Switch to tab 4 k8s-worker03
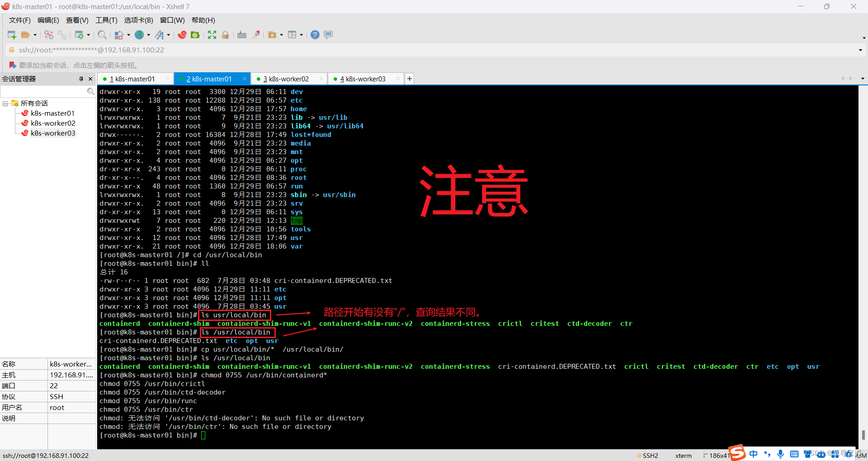Screen dimensions: 868x461 pyautogui.click(x=366, y=79)
